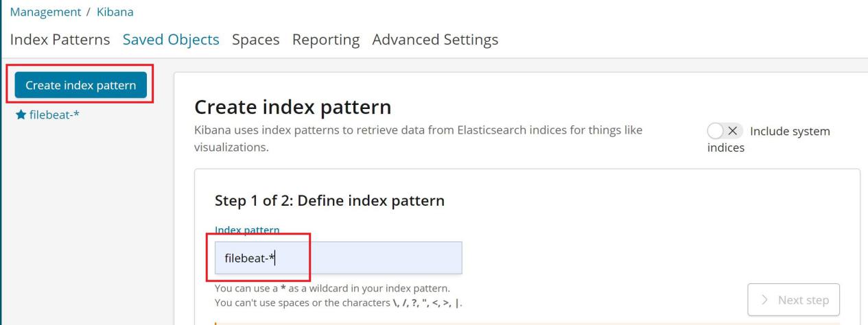Toggle the Include system indices switch
This screenshot has height=325, width=868.
point(725,131)
